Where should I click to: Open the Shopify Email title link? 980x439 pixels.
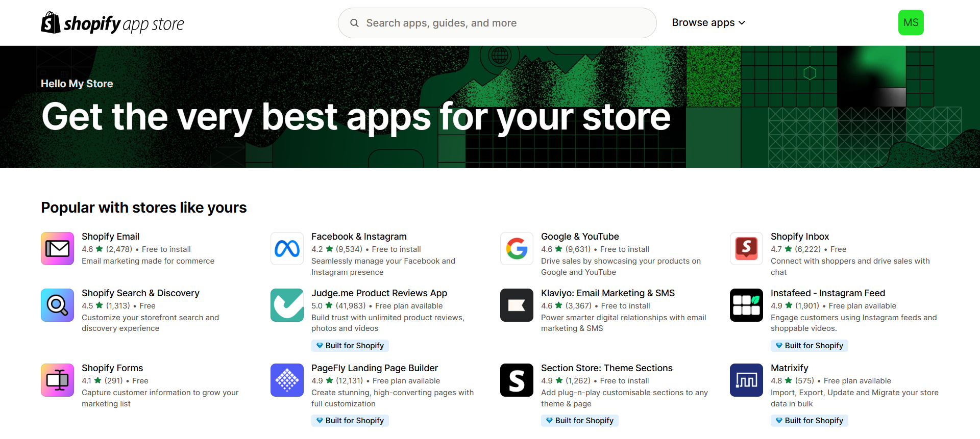110,237
